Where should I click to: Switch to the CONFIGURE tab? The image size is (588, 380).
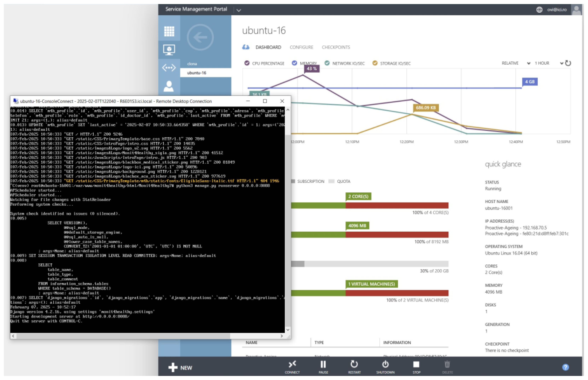coord(301,47)
